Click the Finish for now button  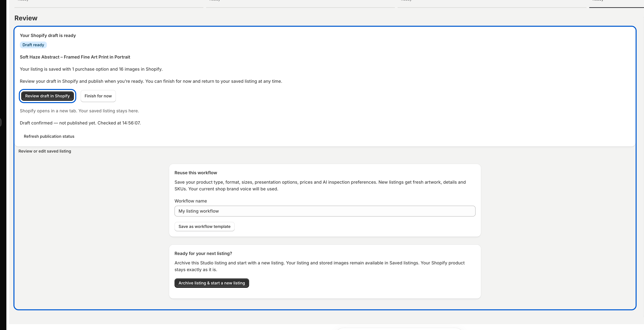pyautogui.click(x=98, y=96)
